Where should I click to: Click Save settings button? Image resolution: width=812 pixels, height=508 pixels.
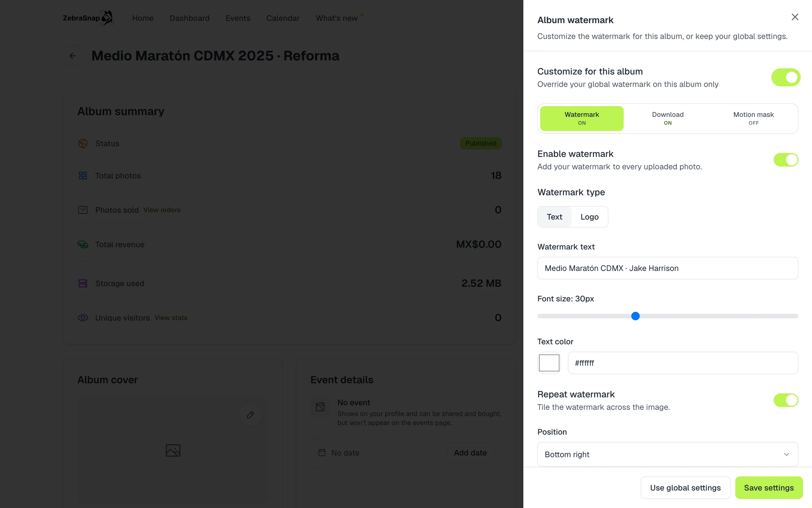(x=769, y=487)
